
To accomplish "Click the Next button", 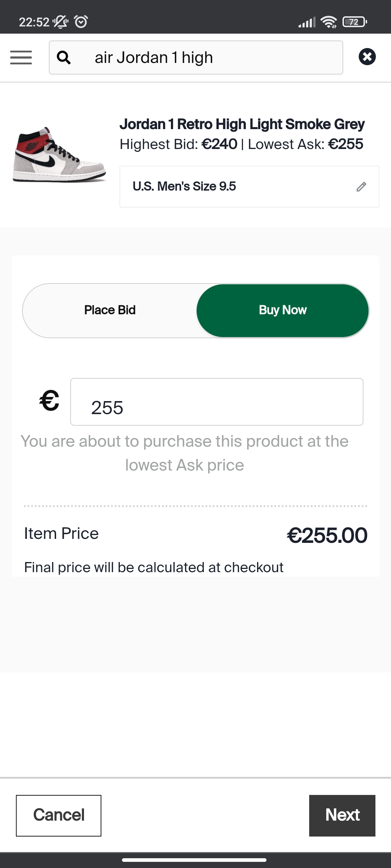I will pyautogui.click(x=342, y=816).
